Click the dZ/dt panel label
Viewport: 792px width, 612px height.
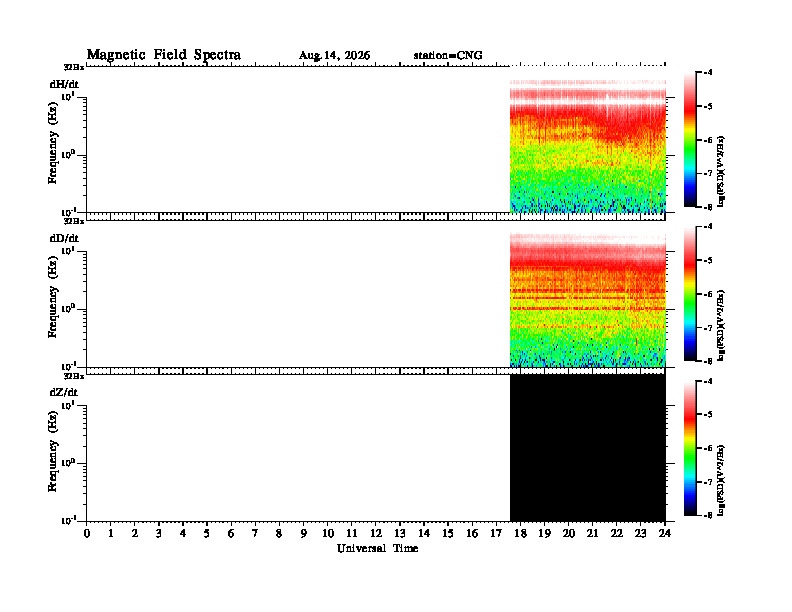pos(64,392)
